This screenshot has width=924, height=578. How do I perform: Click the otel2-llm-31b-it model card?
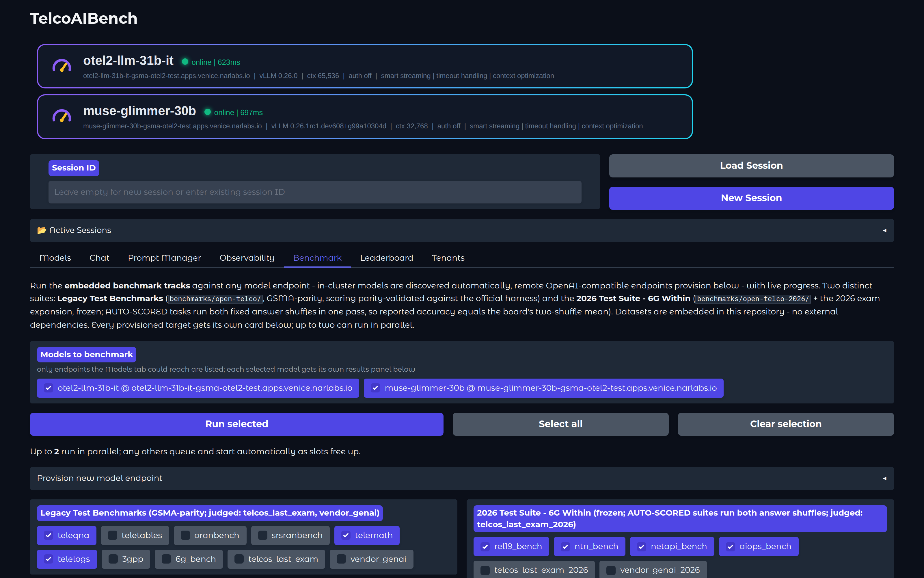coord(365,66)
